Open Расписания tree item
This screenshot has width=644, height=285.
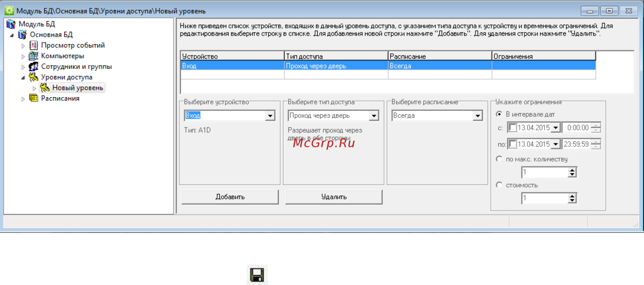60,98
